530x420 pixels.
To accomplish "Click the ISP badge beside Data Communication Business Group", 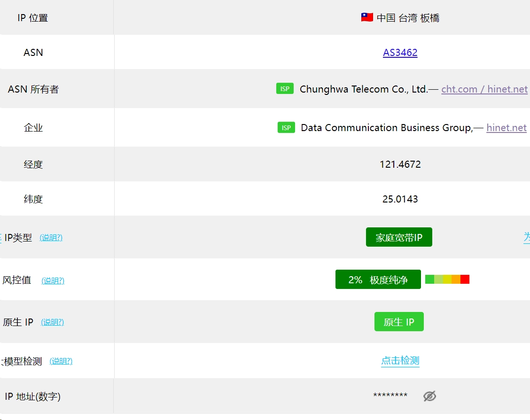I will tap(286, 128).
